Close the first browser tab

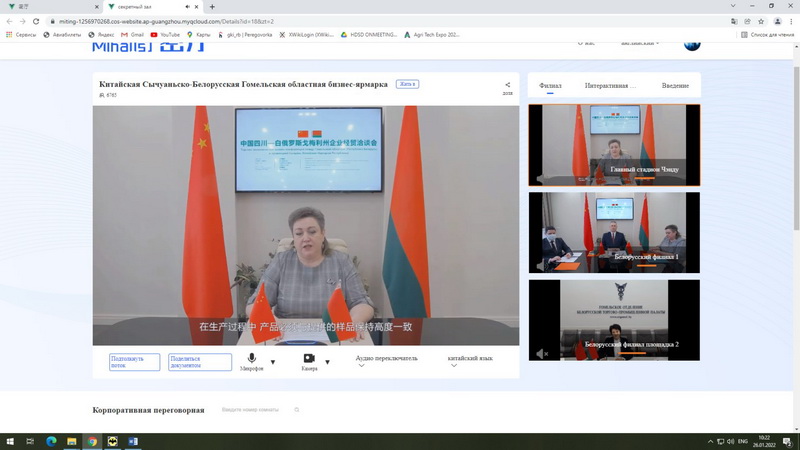[x=96, y=7]
